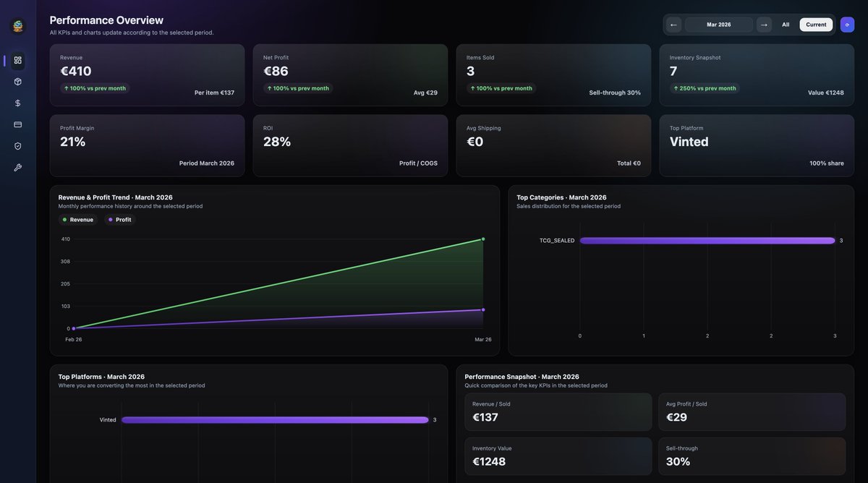The image size is (868, 483).
Task: Click the ROI 28% card
Action: pyautogui.click(x=350, y=145)
